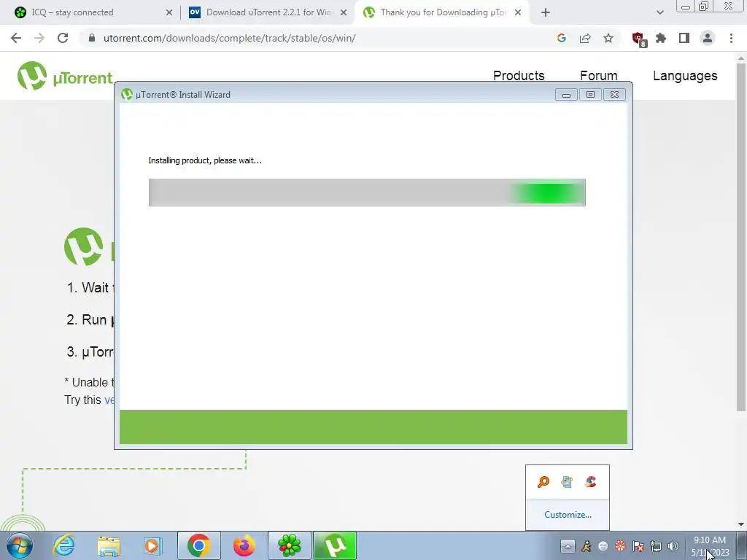
Task: Select the Thank you for Downloading tab
Action: 443,12
